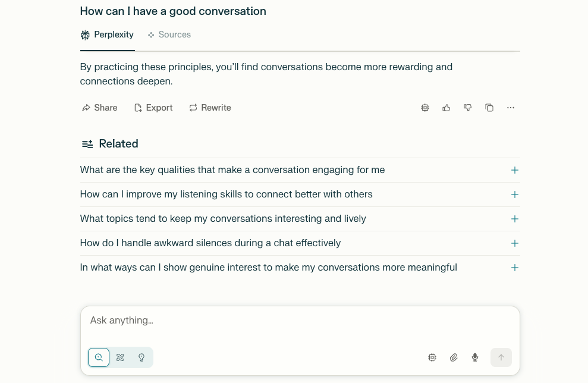Click the model chip icon beside thumbs up
This screenshot has height=383, width=588.
tap(425, 108)
